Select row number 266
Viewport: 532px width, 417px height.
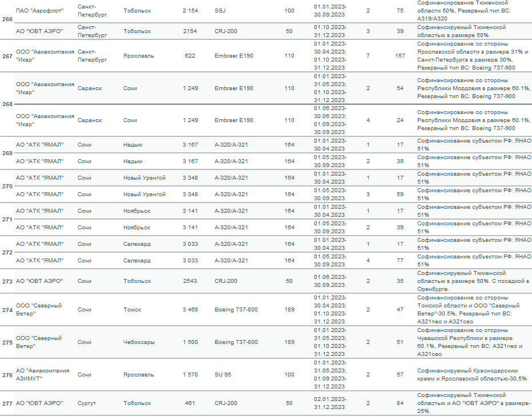coord(7,19)
